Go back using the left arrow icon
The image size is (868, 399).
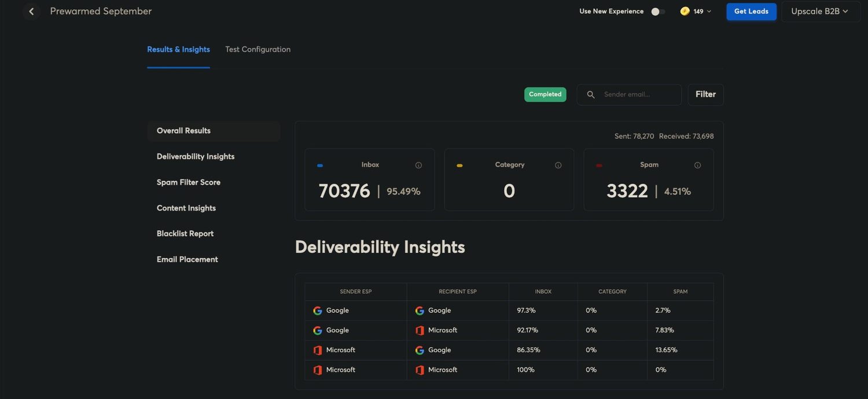[x=31, y=12]
